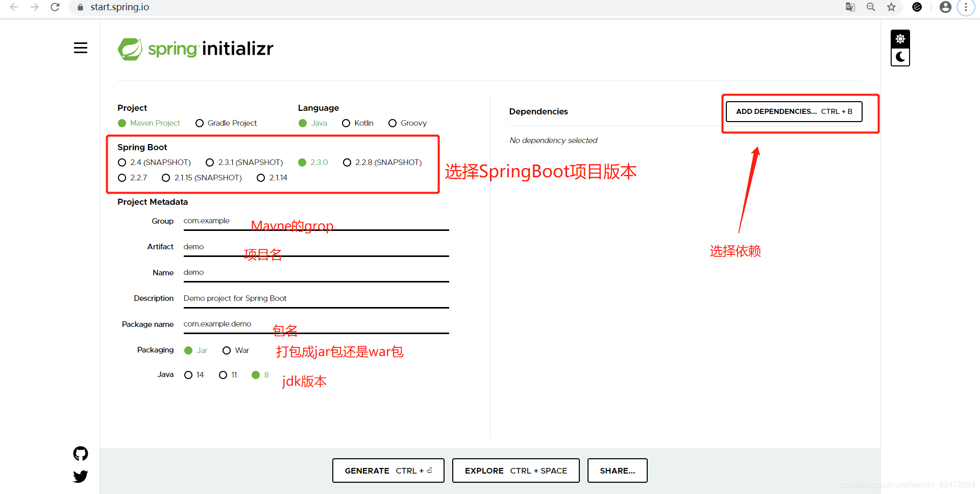The image size is (980, 494).
Task: Click the Explore button
Action: (516, 471)
